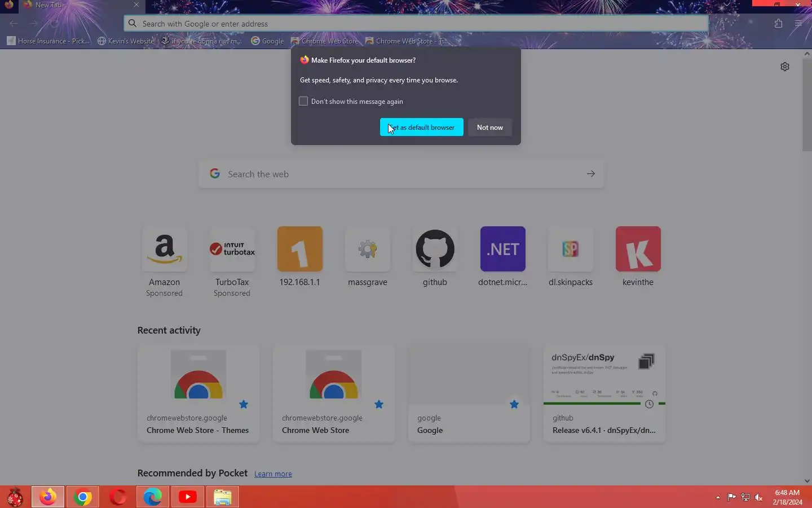Follow the Learn more link next to Pocket
This screenshot has width=812, height=508.
coord(273,474)
